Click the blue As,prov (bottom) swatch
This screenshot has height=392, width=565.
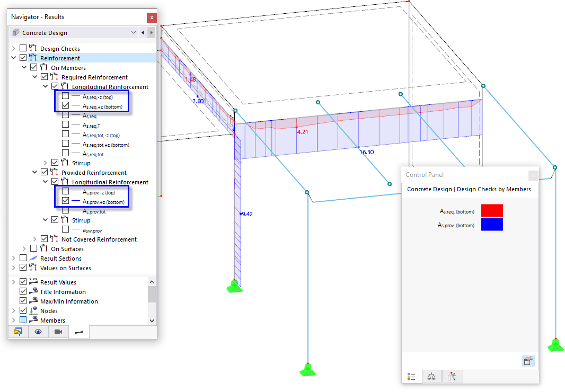pos(492,224)
